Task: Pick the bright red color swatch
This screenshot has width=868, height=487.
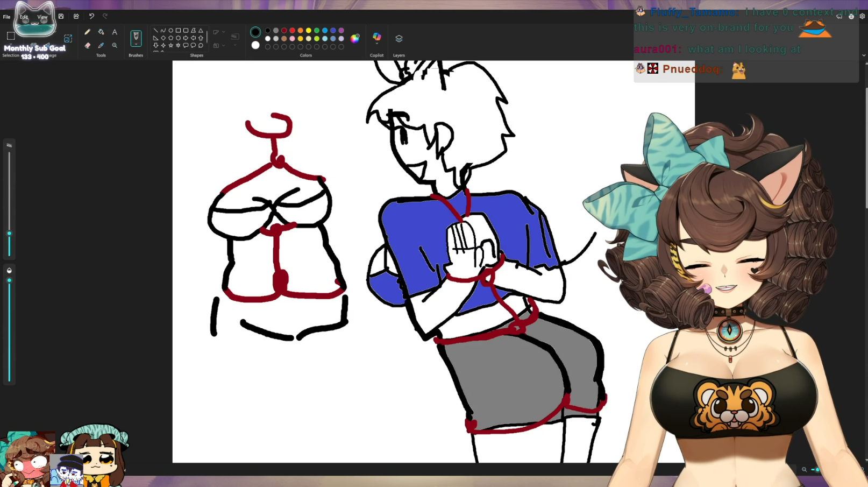Action: [x=292, y=31]
